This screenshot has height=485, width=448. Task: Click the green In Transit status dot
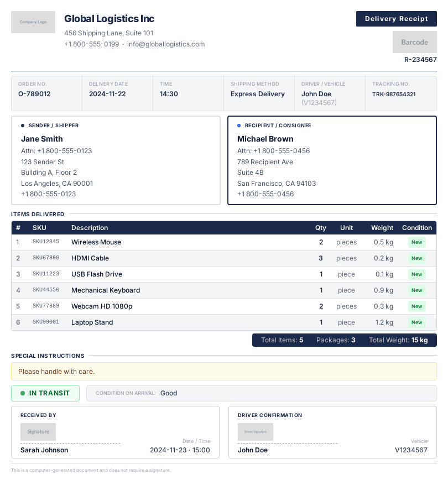23,393
